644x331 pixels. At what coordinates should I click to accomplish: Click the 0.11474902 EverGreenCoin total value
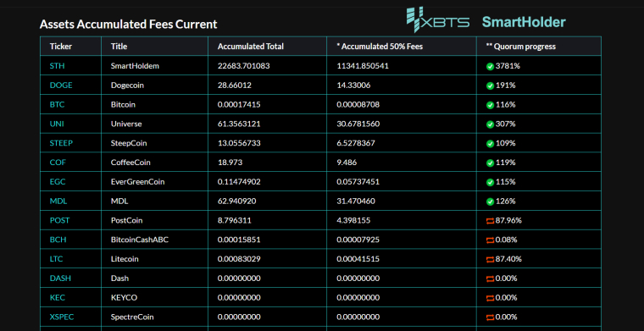pyautogui.click(x=239, y=182)
